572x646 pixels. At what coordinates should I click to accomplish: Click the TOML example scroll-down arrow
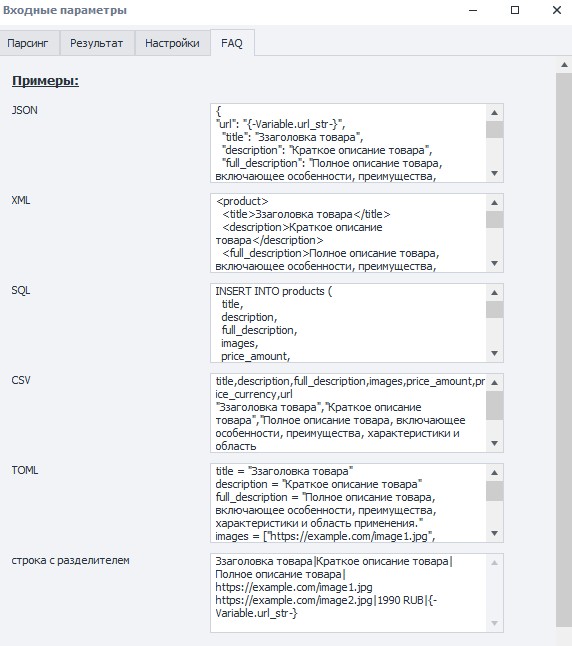(495, 534)
